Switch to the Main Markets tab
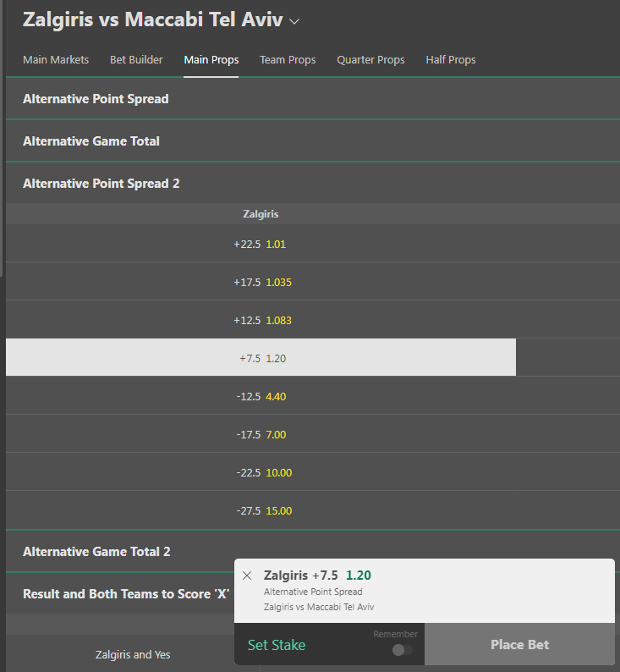620x672 pixels. click(x=56, y=60)
